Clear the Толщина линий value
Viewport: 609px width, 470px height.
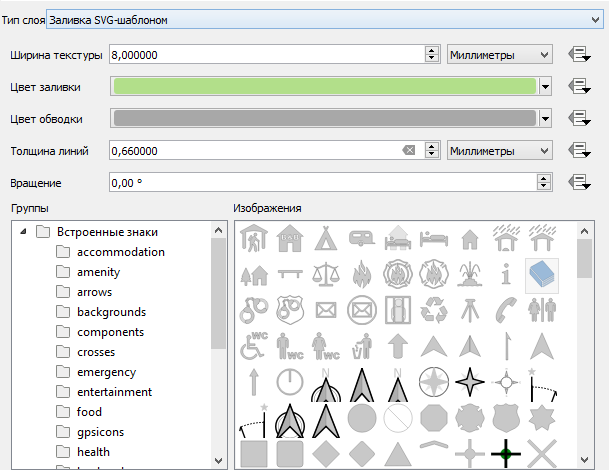pyautogui.click(x=408, y=151)
